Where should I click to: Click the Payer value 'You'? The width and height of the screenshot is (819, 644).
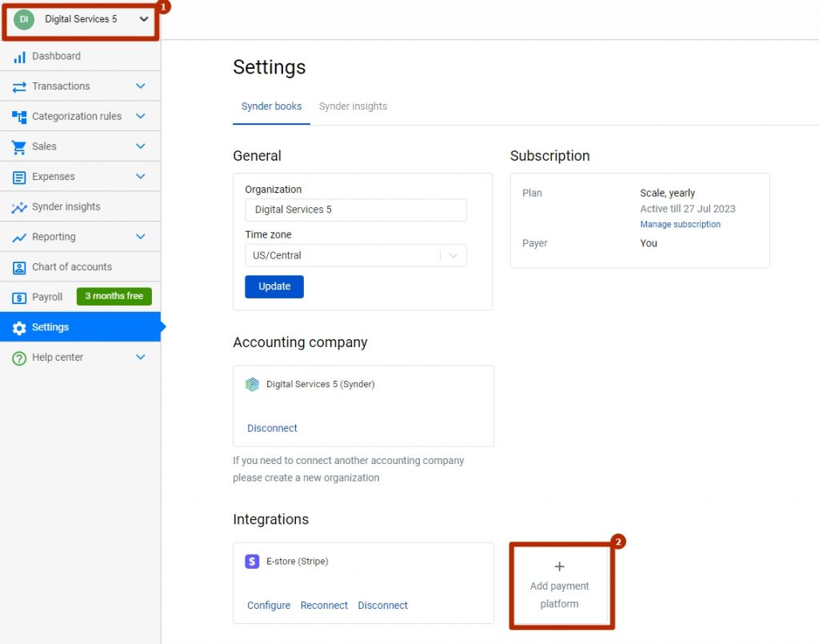click(649, 243)
